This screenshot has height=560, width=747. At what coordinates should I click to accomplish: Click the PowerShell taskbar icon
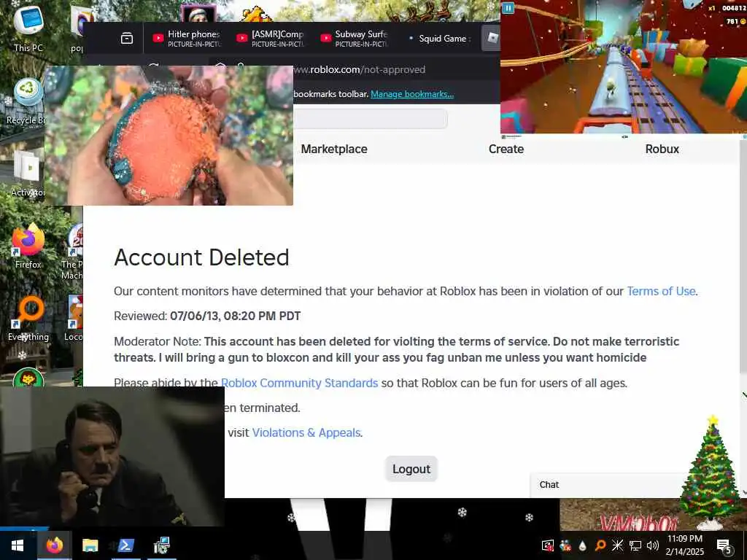(x=125, y=545)
